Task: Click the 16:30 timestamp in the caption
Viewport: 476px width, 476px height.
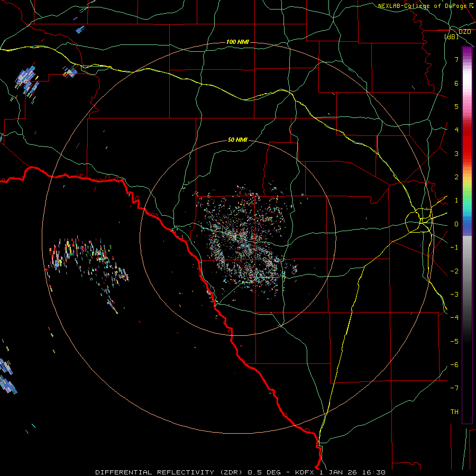Action: click(374, 472)
